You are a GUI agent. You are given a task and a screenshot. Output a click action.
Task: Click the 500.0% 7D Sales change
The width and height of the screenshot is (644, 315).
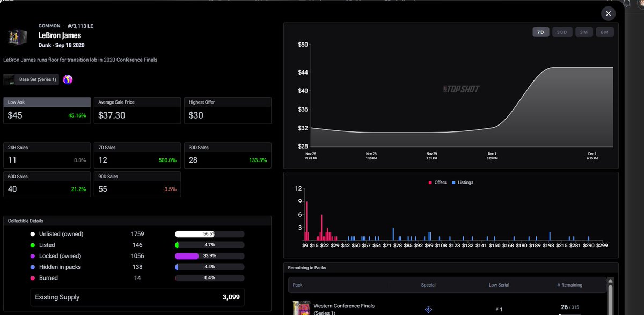[167, 160]
